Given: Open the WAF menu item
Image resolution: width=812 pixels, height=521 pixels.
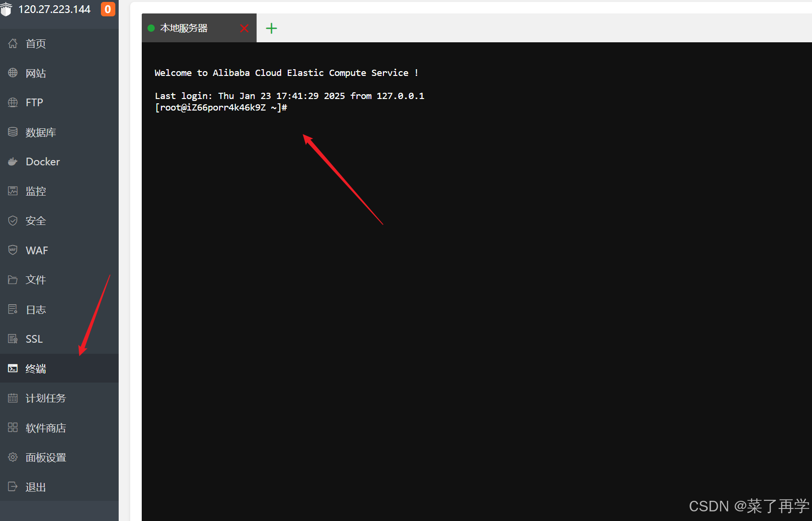Looking at the screenshot, I should tap(59, 250).
